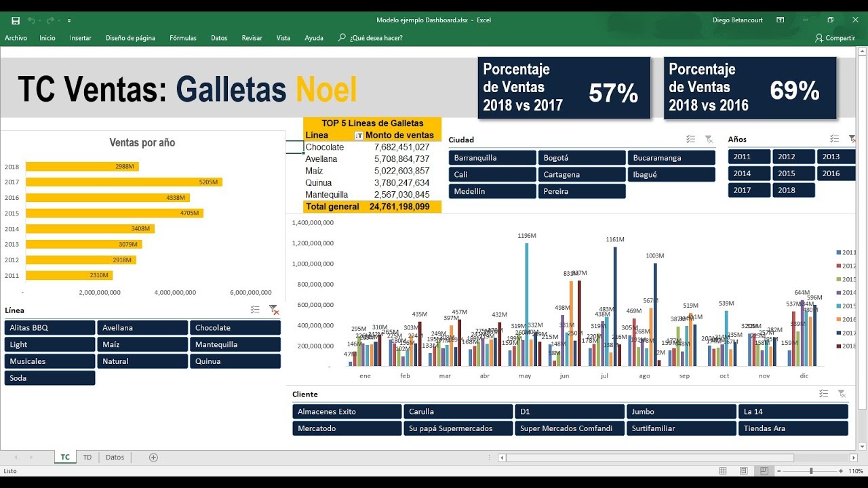Image resolution: width=868 pixels, height=488 pixels.
Task: Clear the filter on the Línea slicer
Action: click(x=275, y=310)
